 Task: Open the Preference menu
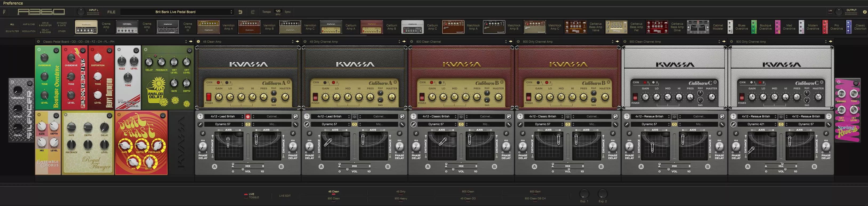pyautogui.click(x=13, y=3)
